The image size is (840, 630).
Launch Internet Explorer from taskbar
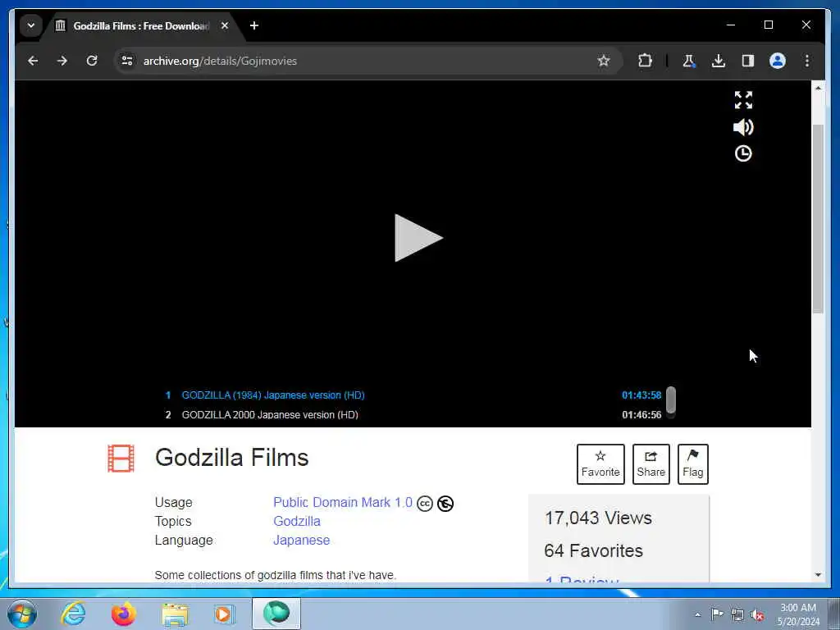click(73, 614)
